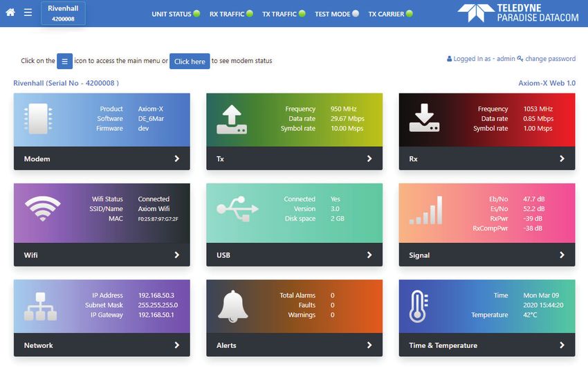Click the TEST MODE grey indicator

[x=356, y=14]
